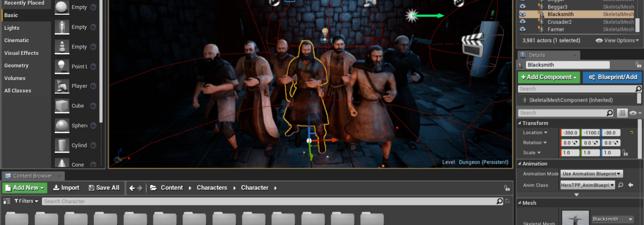Open the property matrix grid icon

tap(622, 113)
